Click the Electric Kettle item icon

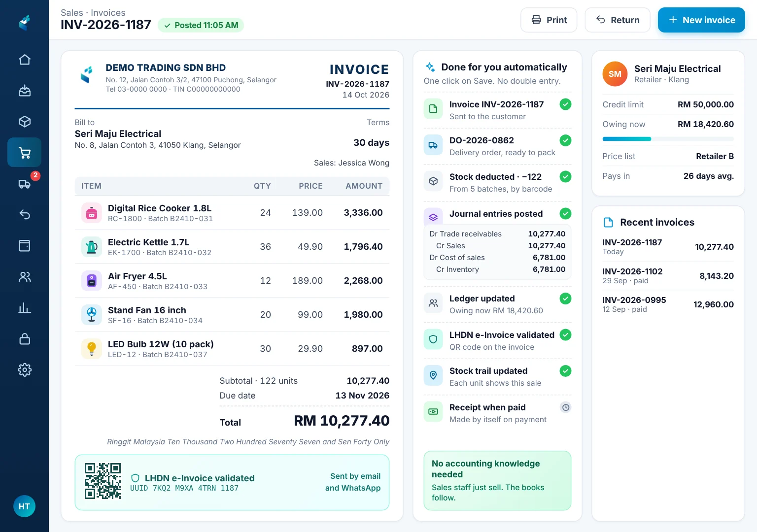point(92,247)
